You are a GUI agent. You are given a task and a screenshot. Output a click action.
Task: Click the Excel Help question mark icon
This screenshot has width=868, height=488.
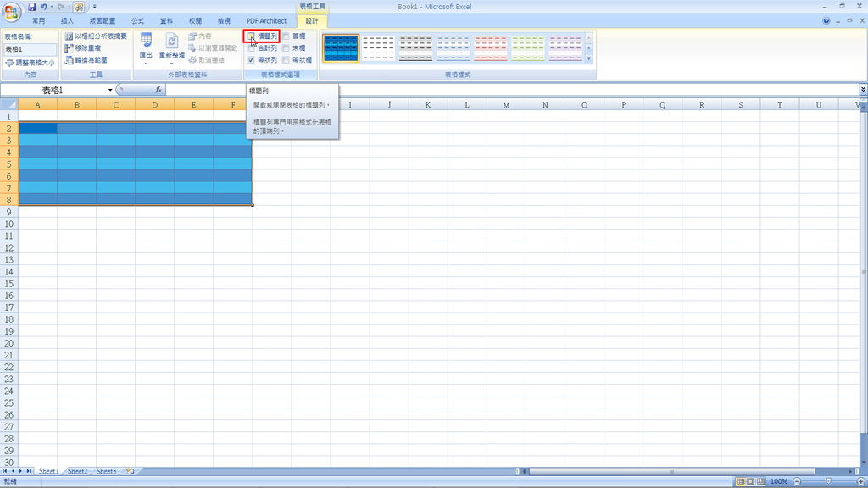point(826,21)
